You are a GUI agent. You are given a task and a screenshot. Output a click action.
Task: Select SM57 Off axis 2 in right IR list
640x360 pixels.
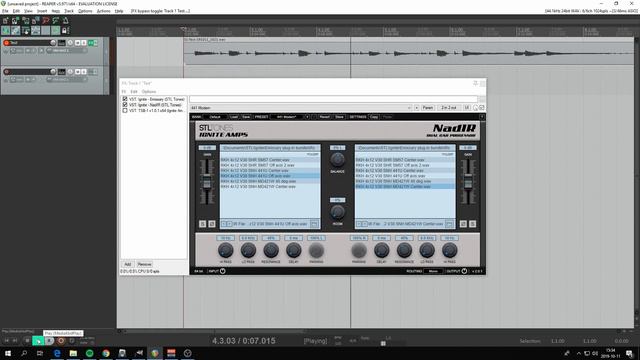tap(405, 165)
